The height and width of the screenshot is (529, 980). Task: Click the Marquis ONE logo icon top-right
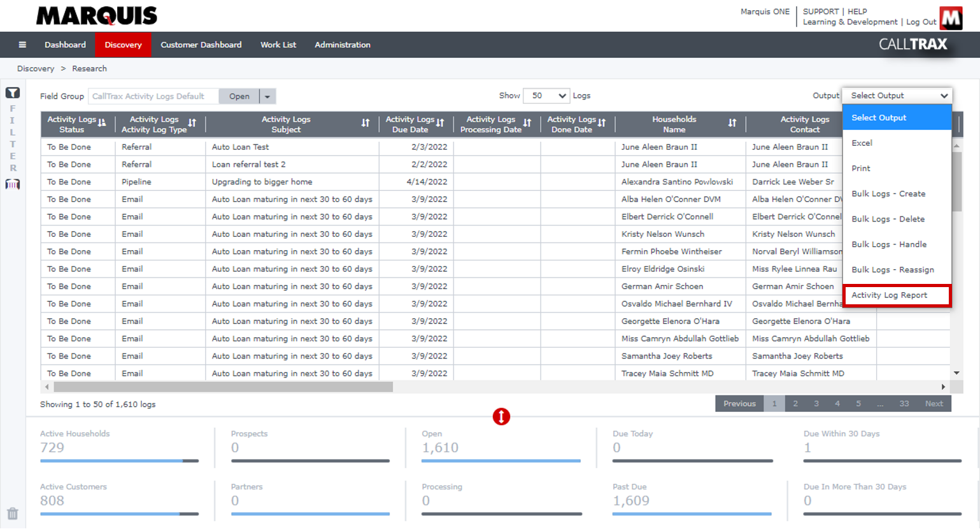pyautogui.click(x=951, y=18)
